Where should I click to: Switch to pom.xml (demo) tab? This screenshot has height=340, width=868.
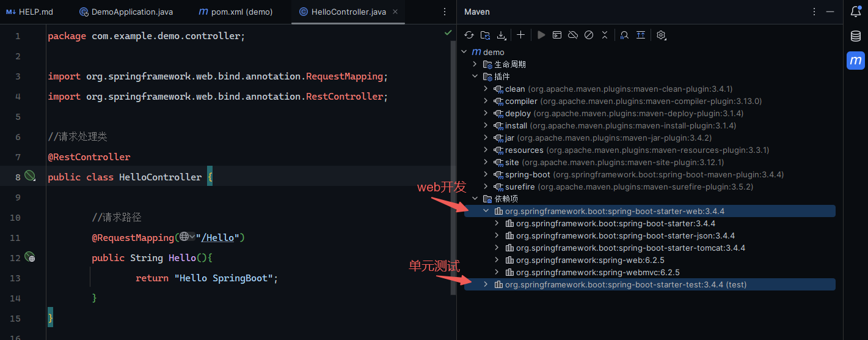(x=236, y=12)
